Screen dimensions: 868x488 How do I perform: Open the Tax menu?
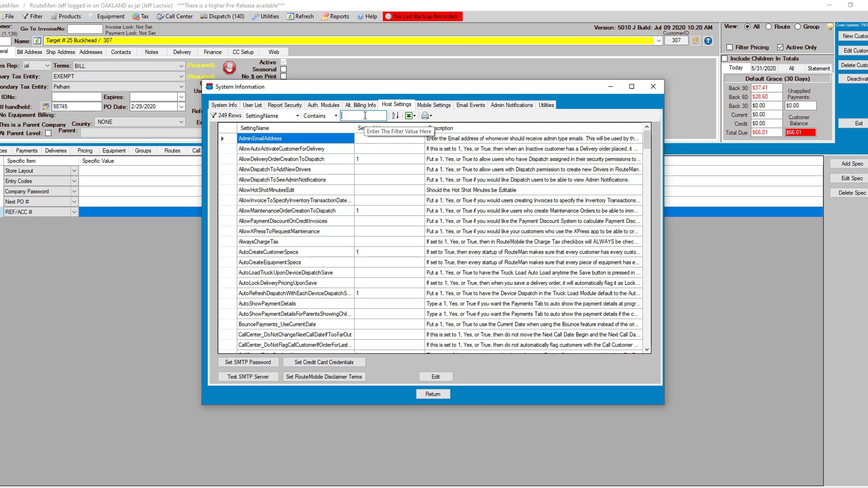(141, 16)
